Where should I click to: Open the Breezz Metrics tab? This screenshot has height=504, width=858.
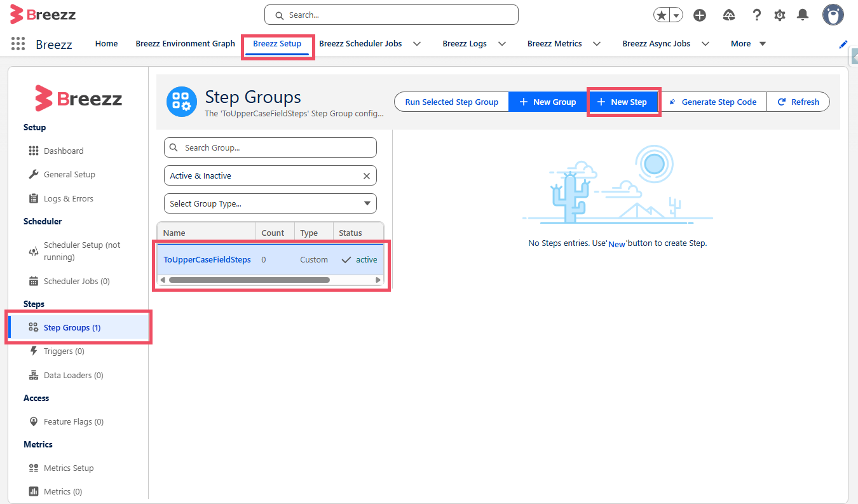pyautogui.click(x=555, y=44)
